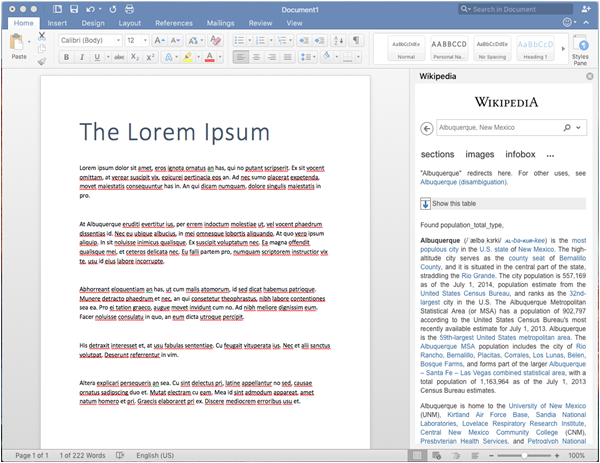600x463 pixels.
Task: Open the smiley feedback icon
Action: coord(567,23)
